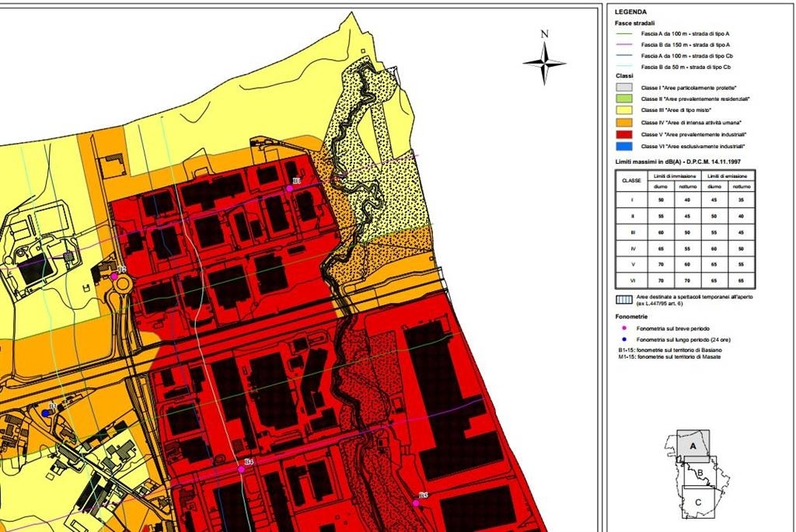
Task: Click the blue 'Fonometria sul lungo periodo' legend dot
Action: click(624, 339)
